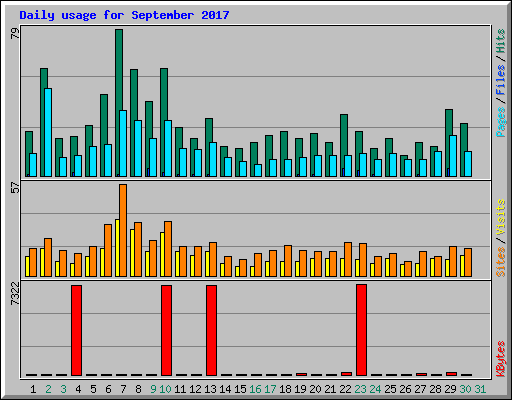
Task: Click day label "15" on the x-axis
Action: (x=240, y=389)
